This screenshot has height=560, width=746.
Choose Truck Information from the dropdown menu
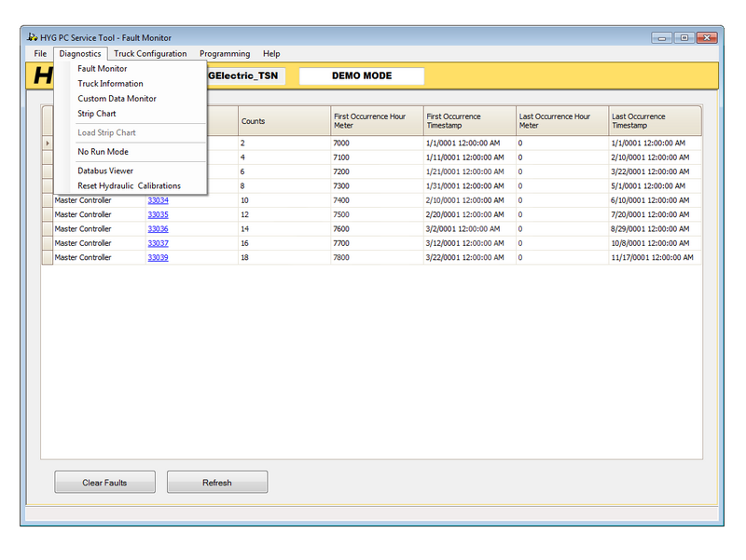click(x=110, y=84)
